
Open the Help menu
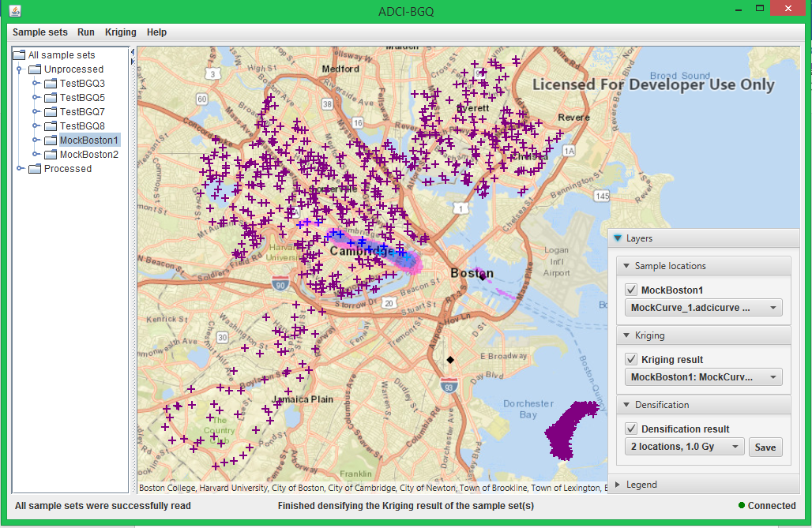coord(156,32)
